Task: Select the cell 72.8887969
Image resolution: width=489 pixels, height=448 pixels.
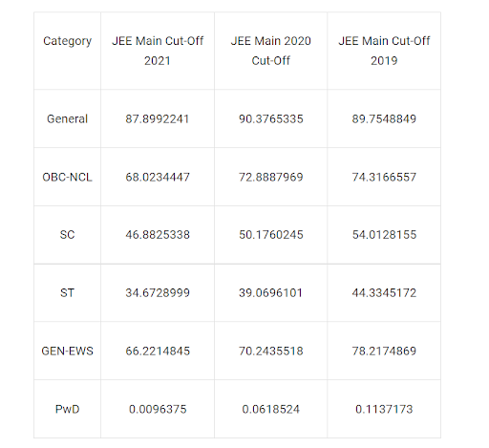Action: [x=271, y=177]
